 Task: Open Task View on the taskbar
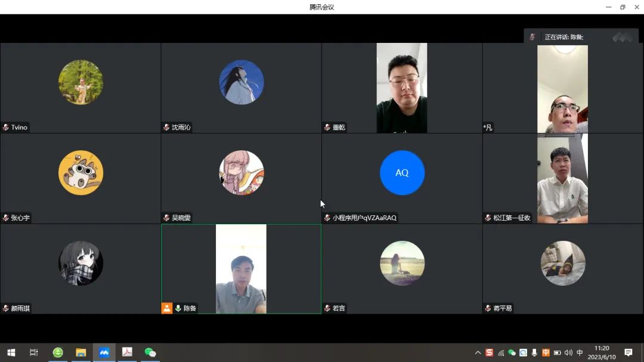click(x=34, y=352)
